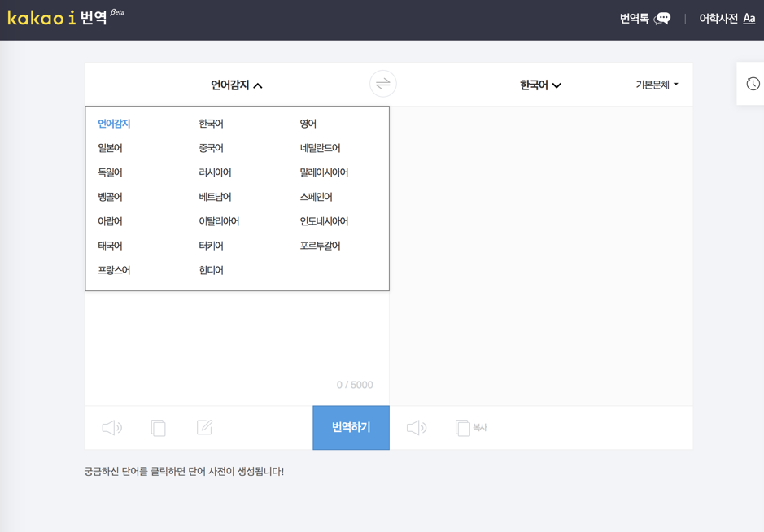Set source language to 이탈리아어
764x532 pixels.
tap(219, 221)
